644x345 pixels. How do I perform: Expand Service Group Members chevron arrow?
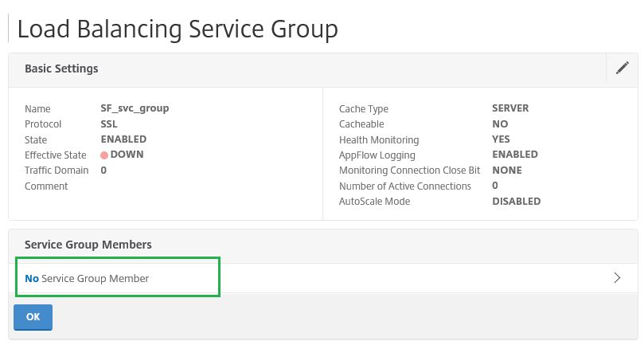(617, 278)
